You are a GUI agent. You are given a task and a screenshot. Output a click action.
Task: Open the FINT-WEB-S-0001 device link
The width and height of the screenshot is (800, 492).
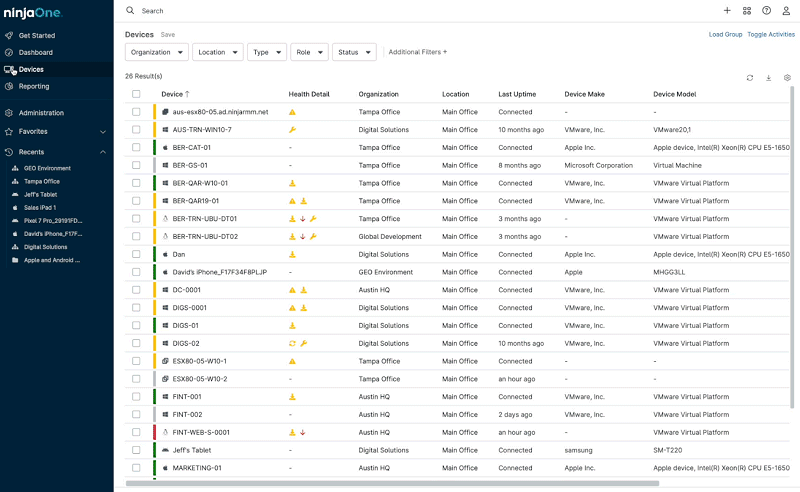[201, 432]
